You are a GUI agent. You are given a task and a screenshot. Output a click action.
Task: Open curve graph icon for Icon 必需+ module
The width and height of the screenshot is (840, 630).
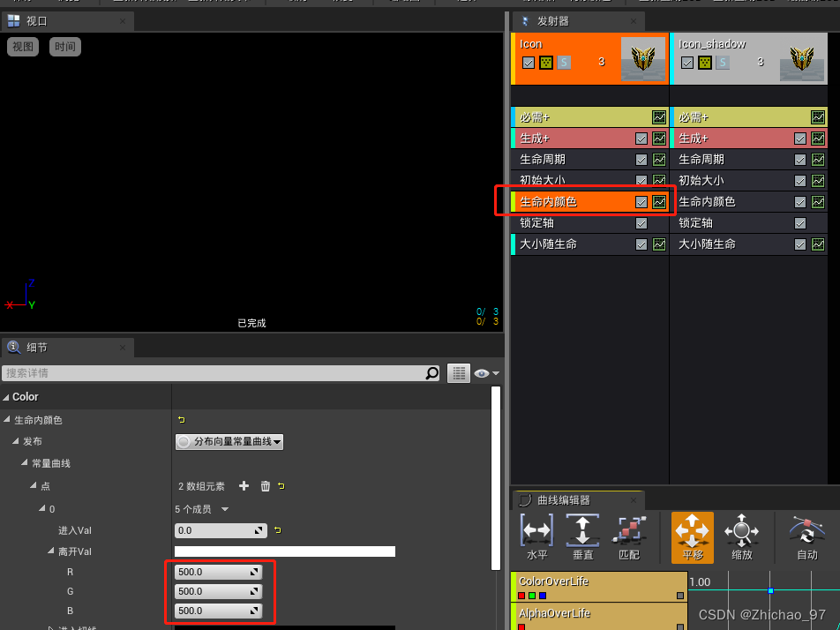(x=659, y=117)
